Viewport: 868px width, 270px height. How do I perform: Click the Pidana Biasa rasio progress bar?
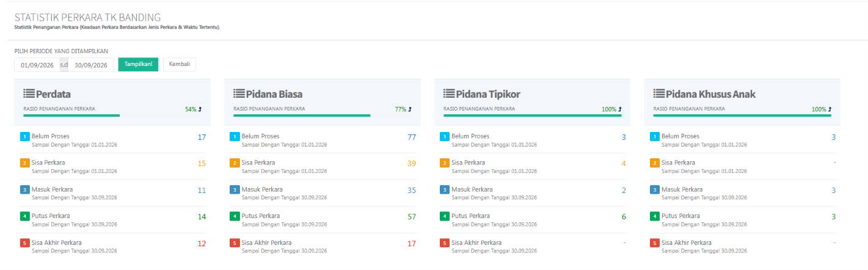tap(302, 115)
